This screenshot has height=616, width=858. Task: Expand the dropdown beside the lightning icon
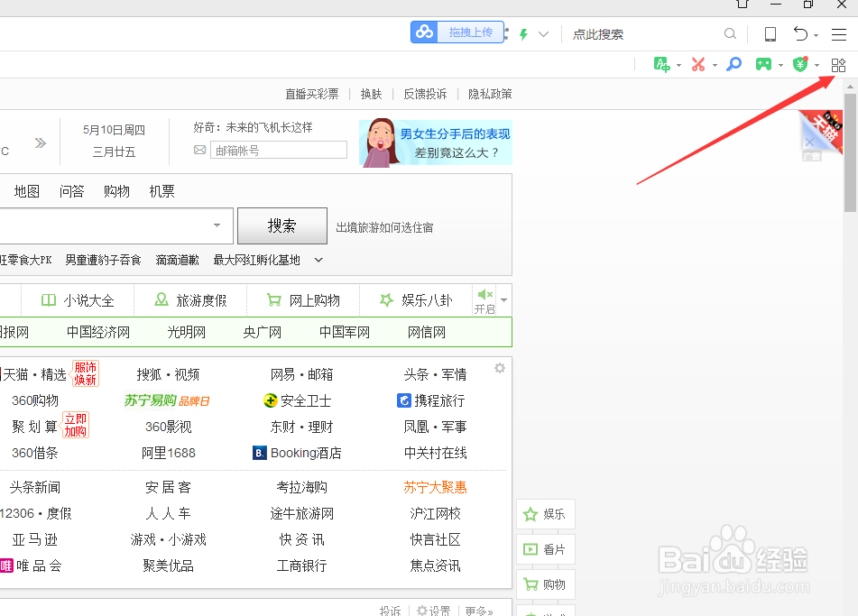point(543,34)
